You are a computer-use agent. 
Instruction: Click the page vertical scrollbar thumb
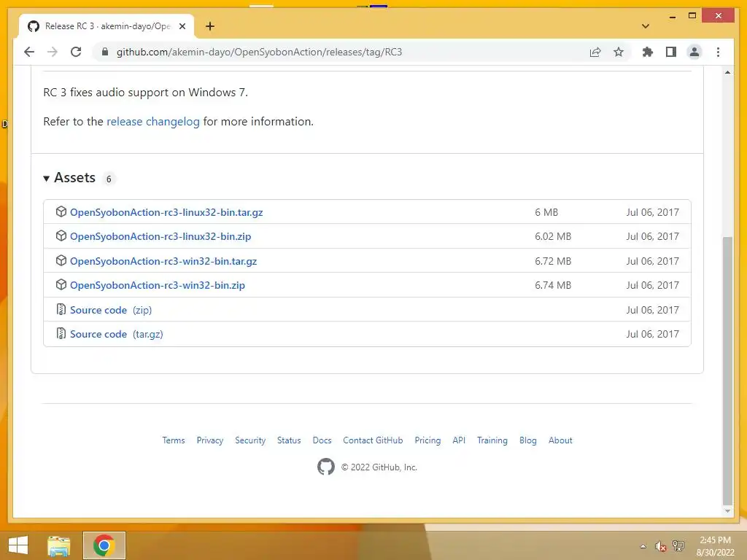(727, 370)
